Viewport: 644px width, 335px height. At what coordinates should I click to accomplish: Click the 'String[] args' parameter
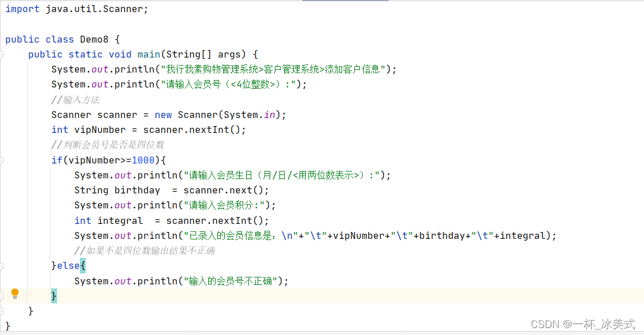[204, 54]
